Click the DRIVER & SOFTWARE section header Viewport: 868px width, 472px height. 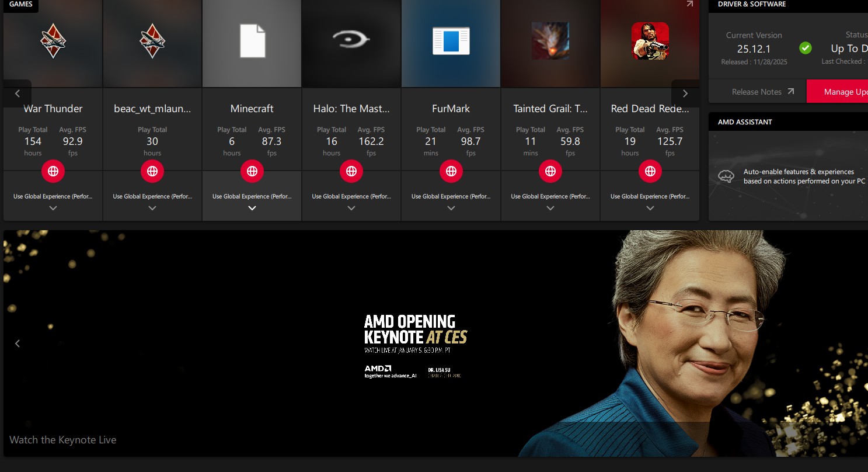[x=752, y=4]
